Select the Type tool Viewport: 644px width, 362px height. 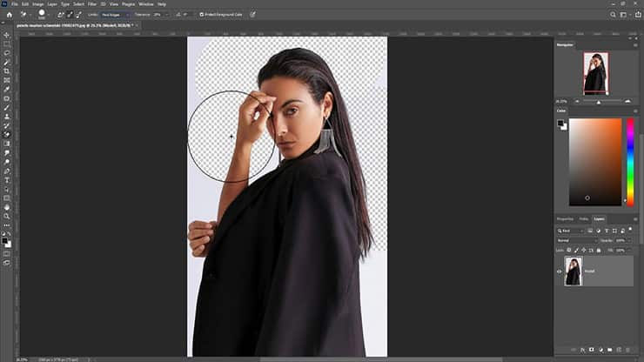tap(6, 179)
